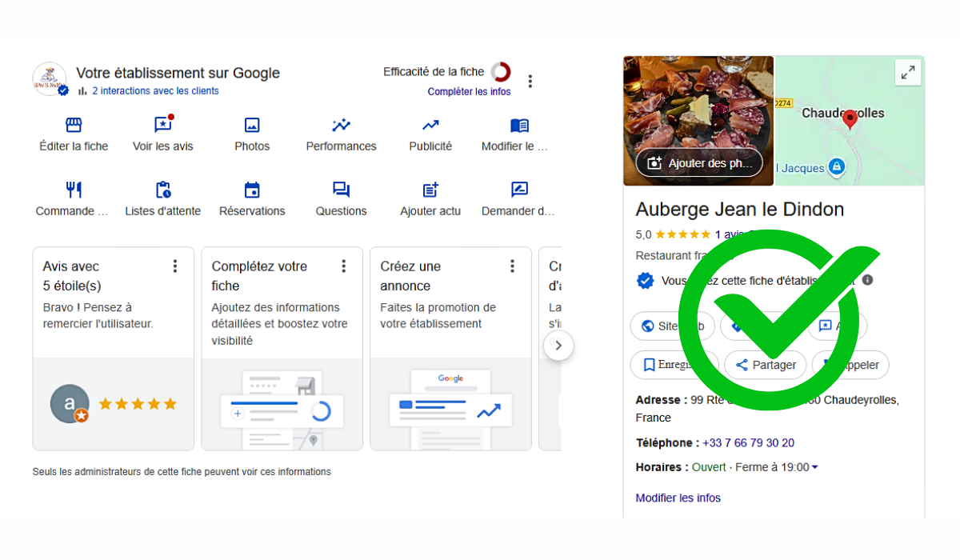Click the Enregistrer bookmark button
960x560 pixels.
(674, 365)
